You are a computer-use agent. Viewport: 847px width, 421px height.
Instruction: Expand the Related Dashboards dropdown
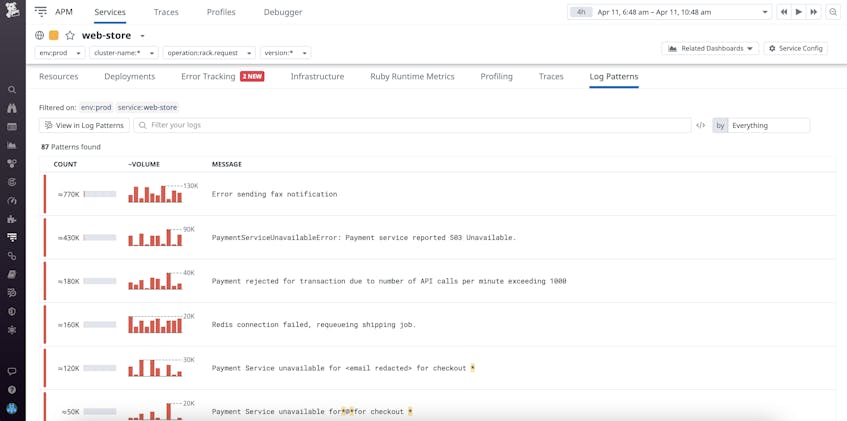710,48
